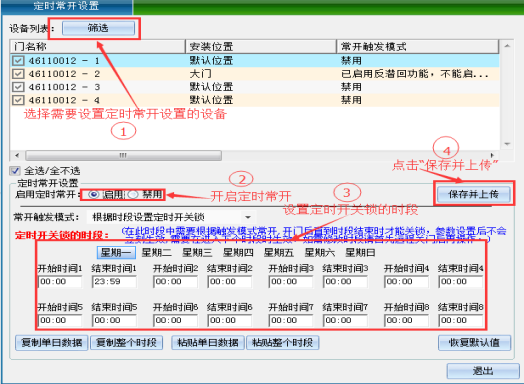This screenshot has width=524, height=384.
Task: Click 复制单日数据 button
Action: coord(52,343)
